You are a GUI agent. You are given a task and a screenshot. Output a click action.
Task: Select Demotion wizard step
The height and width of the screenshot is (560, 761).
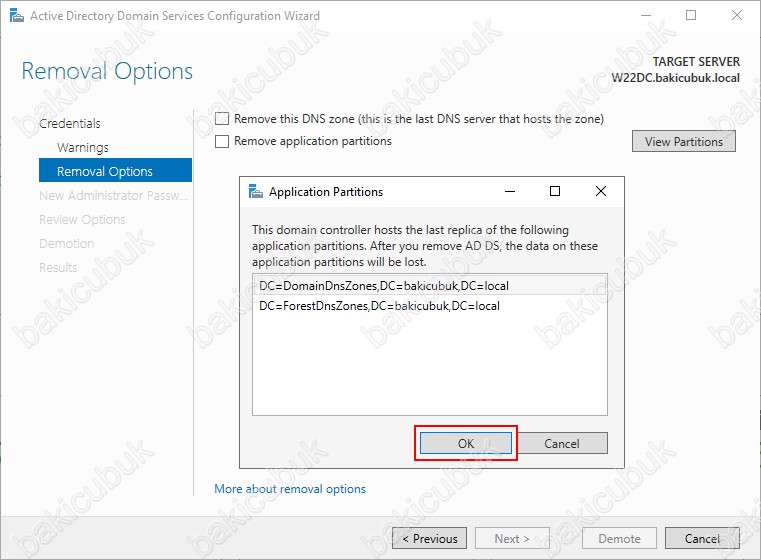(x=66, y=244)
